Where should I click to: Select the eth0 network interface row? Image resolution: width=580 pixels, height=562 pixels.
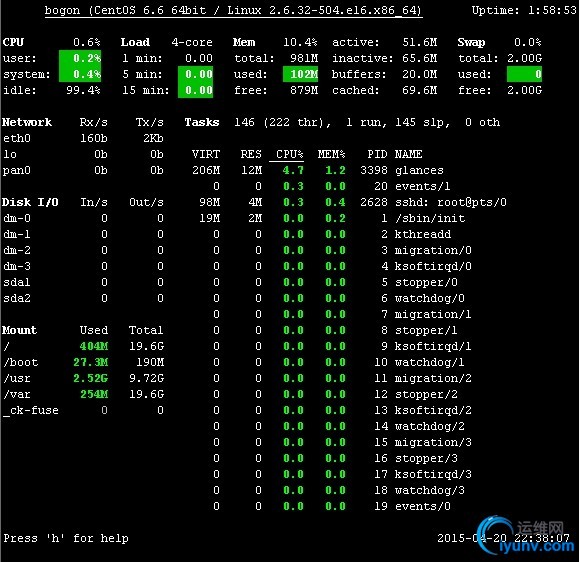pos(83,138)
